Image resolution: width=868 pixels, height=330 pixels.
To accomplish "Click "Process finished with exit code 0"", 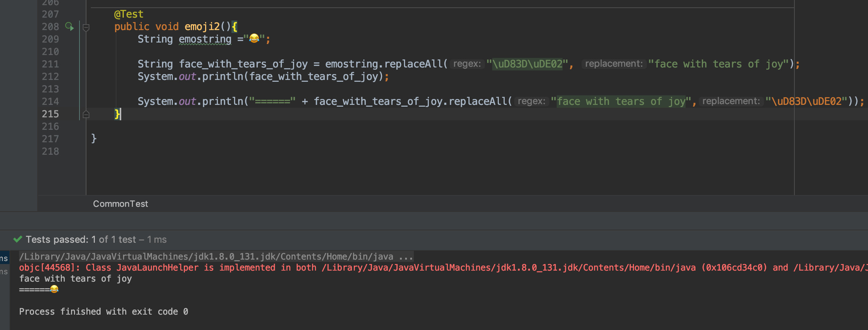I will point(104,312).
